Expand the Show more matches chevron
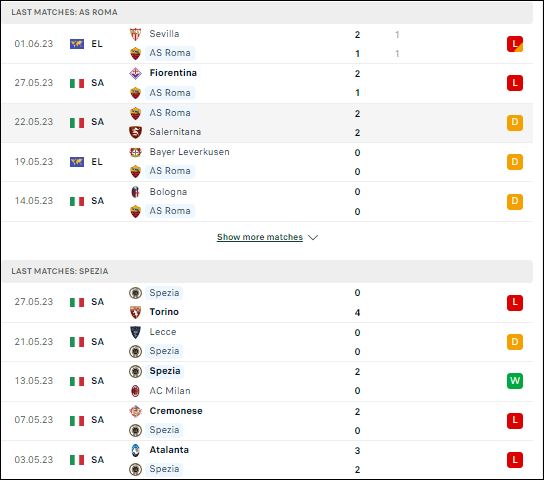Screen dimensions: 544x480 pyautogui.click(x=313, y=238)
